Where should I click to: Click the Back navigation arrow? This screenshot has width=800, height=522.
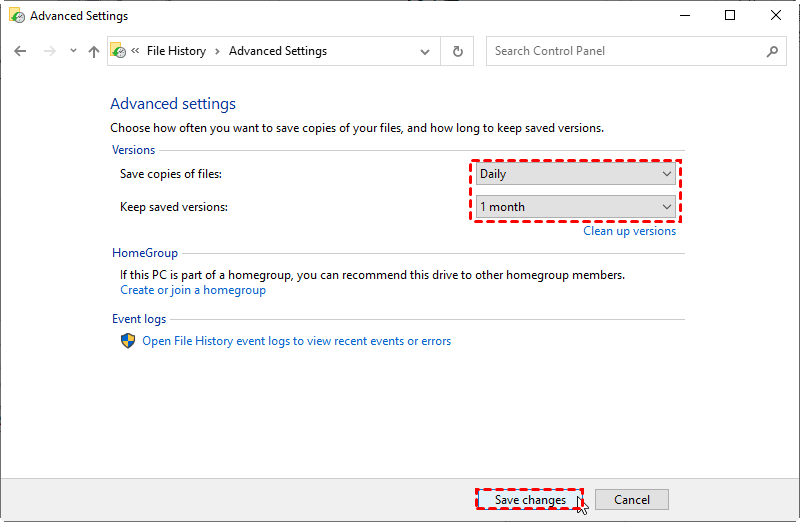(x=20, y=51)
